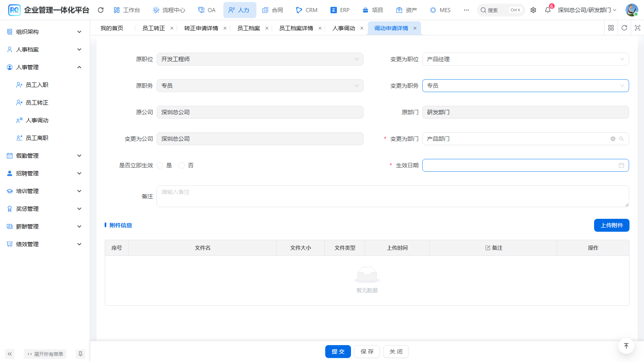Clear 产品部门 with the clear icon
The image size is (644, 362).
pos(613,139)
